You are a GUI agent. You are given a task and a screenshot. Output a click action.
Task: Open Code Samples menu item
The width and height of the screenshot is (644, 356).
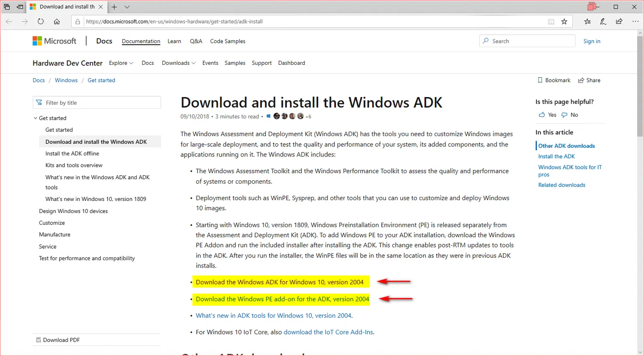pyautogui.click(x=228, y=41)
